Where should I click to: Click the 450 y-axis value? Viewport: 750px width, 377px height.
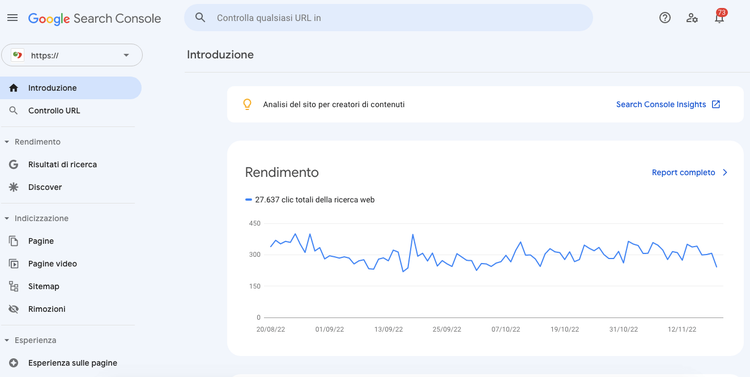pyautogui.click(x=255, y=223)
